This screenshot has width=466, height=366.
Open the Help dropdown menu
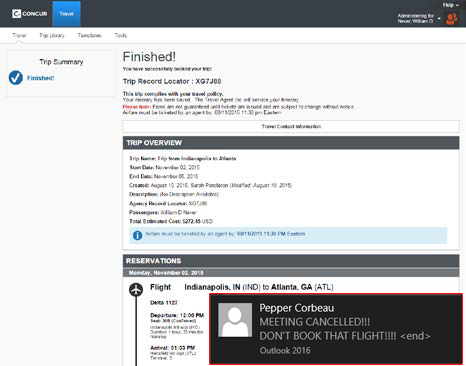tap(451, 5)
